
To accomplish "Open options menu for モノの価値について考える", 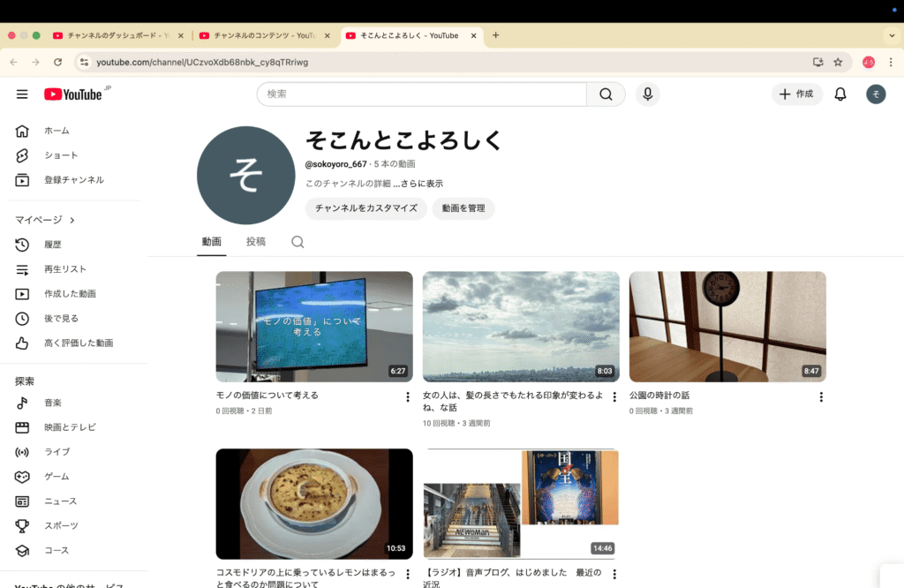I will 407,397.
